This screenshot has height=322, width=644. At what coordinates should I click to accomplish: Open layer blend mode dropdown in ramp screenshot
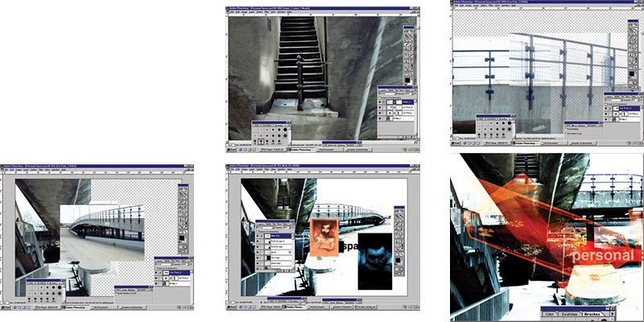163,264
